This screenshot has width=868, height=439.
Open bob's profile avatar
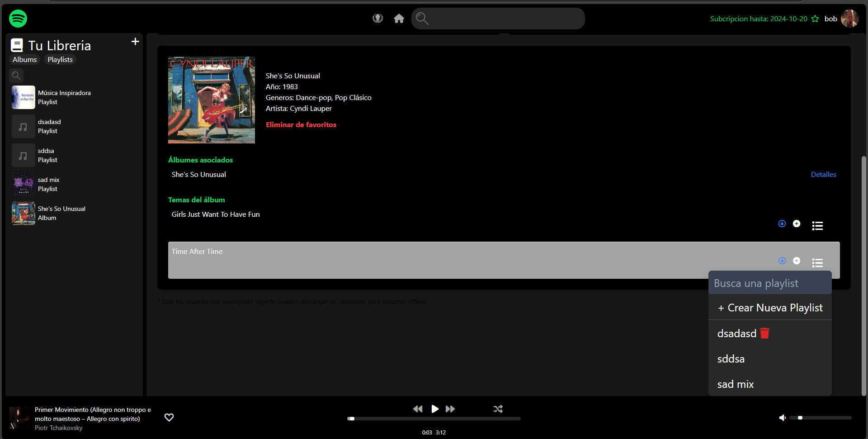849,19
